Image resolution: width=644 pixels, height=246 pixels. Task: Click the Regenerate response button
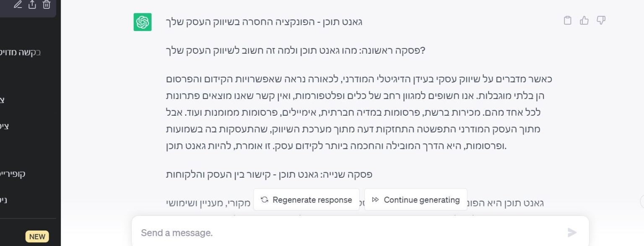(306, 200)
